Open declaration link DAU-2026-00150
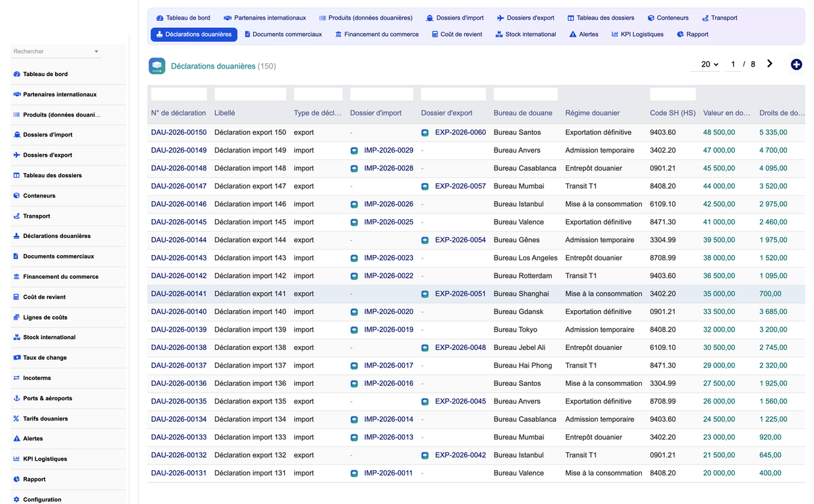This screenshot has width=814, height=504. pos(179,133)
